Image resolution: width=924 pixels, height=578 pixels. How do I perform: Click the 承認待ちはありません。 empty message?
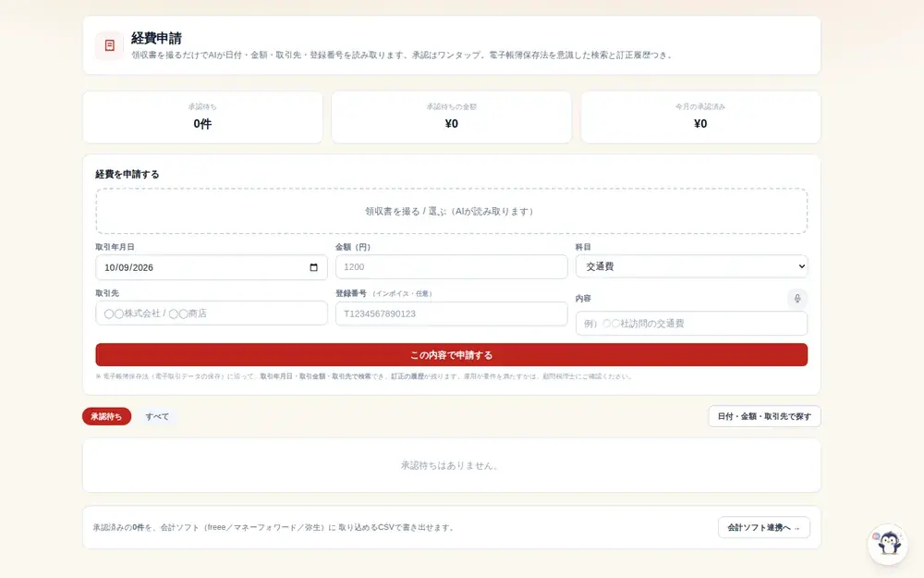pos(452,465)
